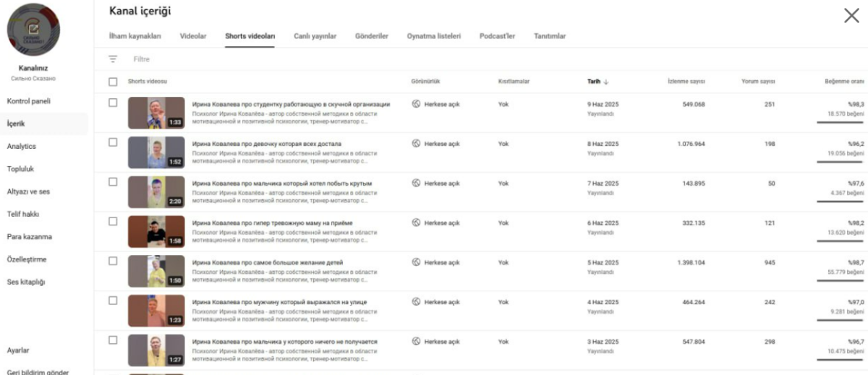This screenshot has width=868, height=375.
Task: Click visibility globe icon on the 3 Haz 2025 video
Action: [416, 341]
